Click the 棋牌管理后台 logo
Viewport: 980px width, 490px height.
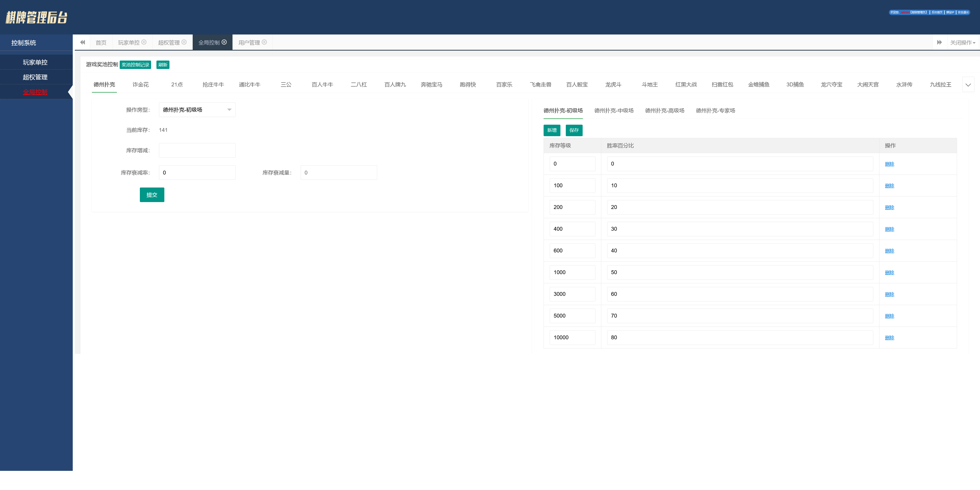pyautogui.click(x=36, y=17)
